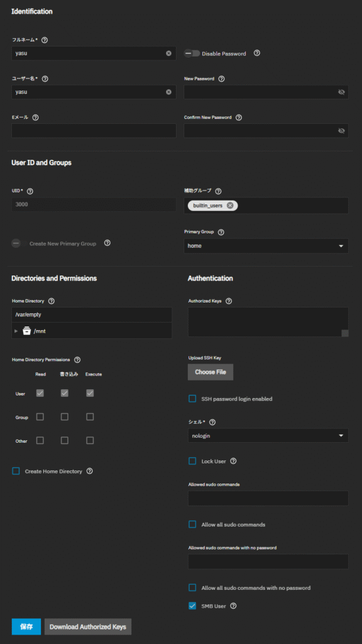The height and width of the screenshot is (644, 362).
Task: Click the help icon beside Authorized Keys
Action: 229,301
